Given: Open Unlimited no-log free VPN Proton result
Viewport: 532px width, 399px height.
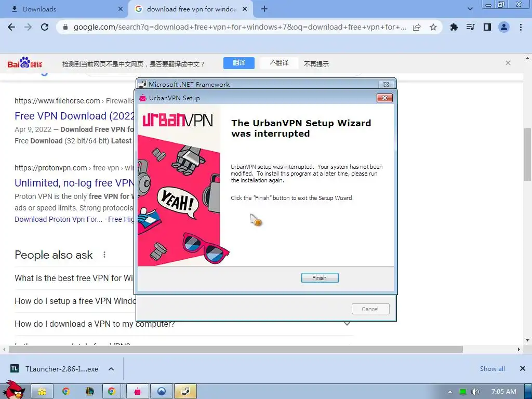Looking at the screenshot, I should click(x=74, y=183).
